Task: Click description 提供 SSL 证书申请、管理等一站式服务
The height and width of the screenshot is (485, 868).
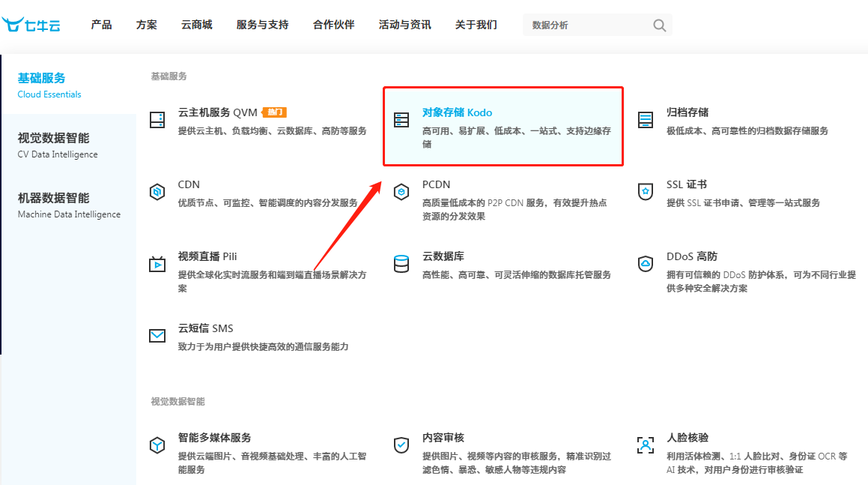Action: pos(743,203)
